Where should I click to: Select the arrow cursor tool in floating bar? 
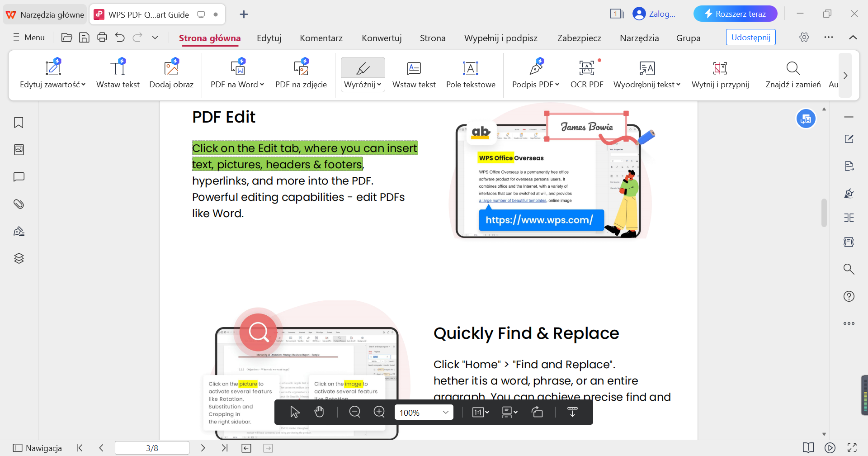click(x=295, y=412)
